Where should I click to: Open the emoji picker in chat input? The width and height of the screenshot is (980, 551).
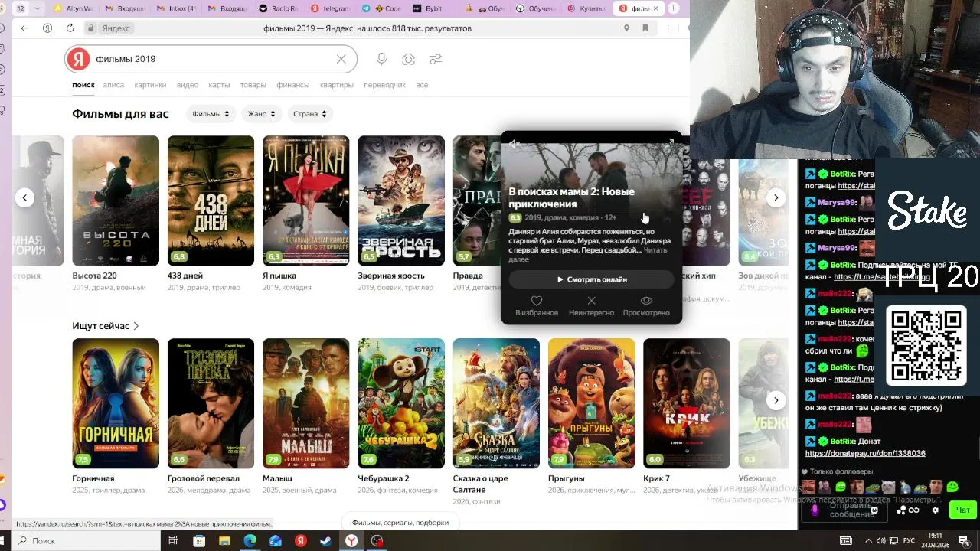pyautogui.click(x=874, y=510)
